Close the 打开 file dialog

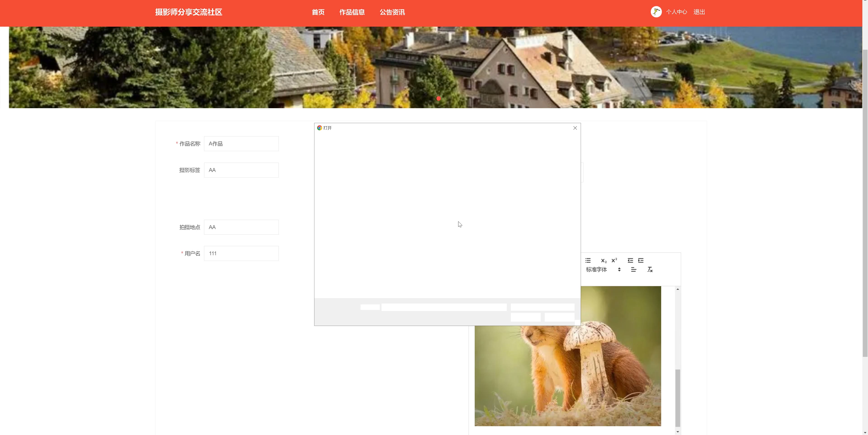575,128
